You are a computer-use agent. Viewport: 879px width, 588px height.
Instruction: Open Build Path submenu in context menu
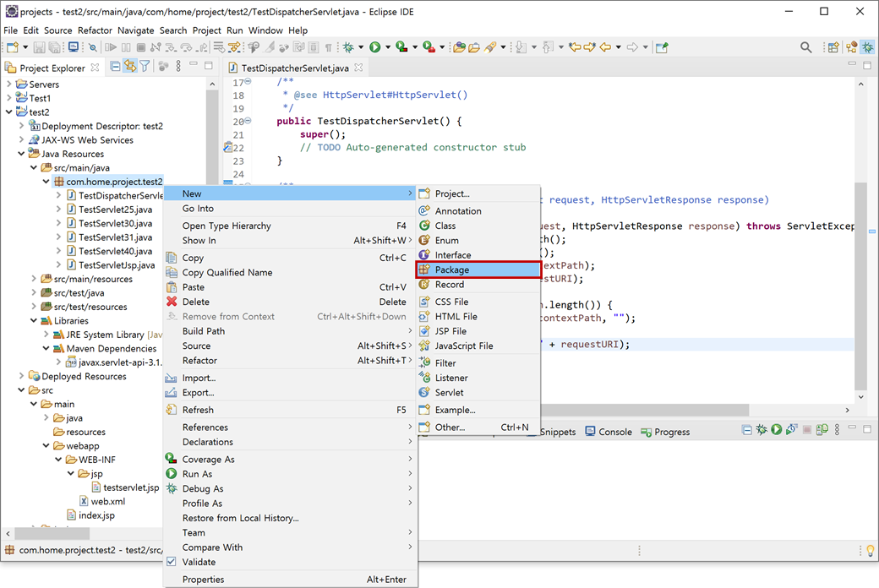(291, 330)
